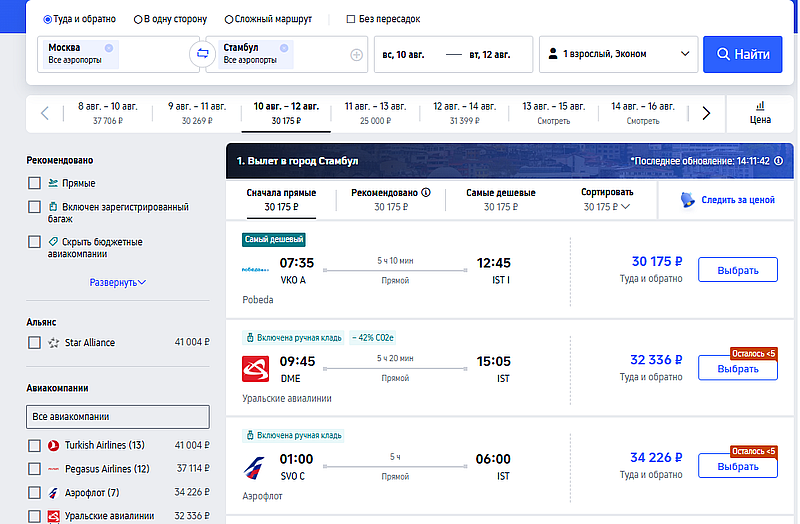800x524 pixels.
Task: Expand recommended filters via "Развернуть"
Action: pos(117,282)
